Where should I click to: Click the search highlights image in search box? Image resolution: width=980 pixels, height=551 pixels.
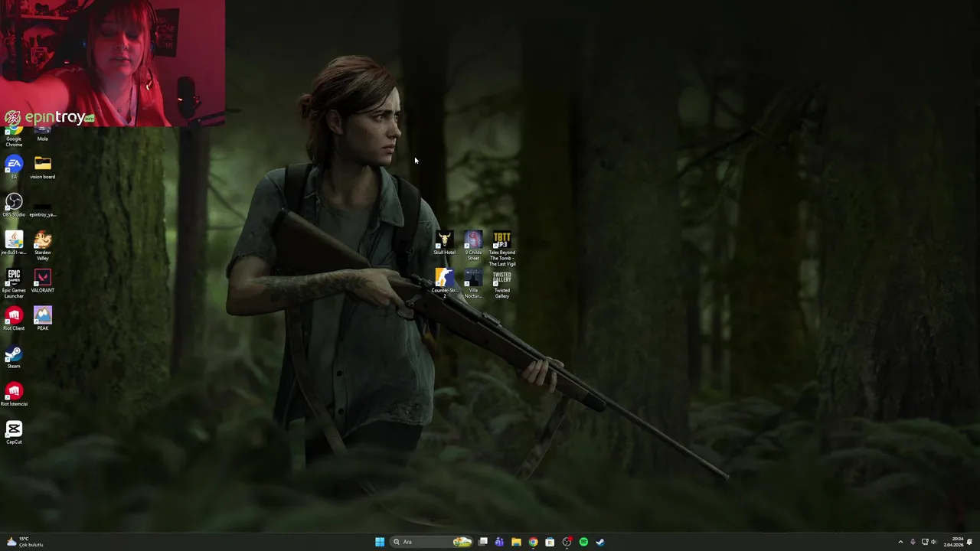pyautogui.click(x=462, y=542)
